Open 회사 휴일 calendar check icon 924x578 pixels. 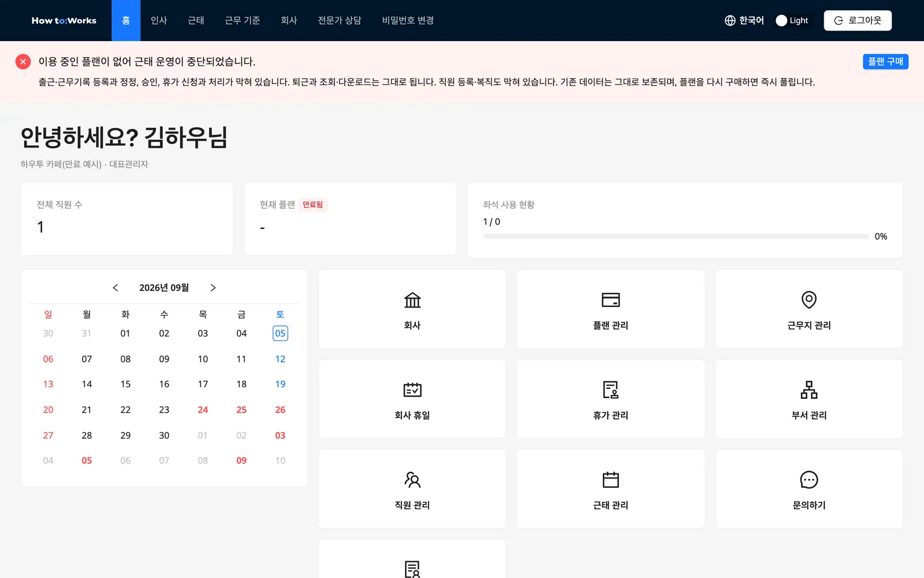[x=412, y=390]
